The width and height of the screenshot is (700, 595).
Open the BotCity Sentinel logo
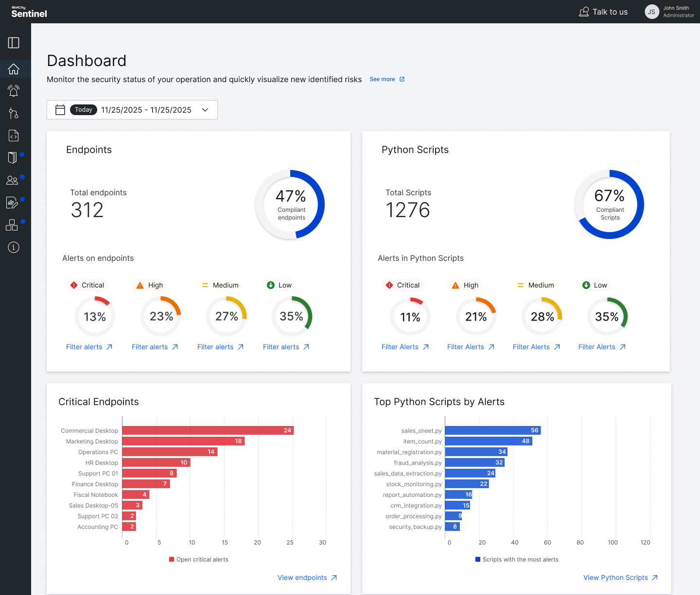pyautogui.click(x=29, y=12)
